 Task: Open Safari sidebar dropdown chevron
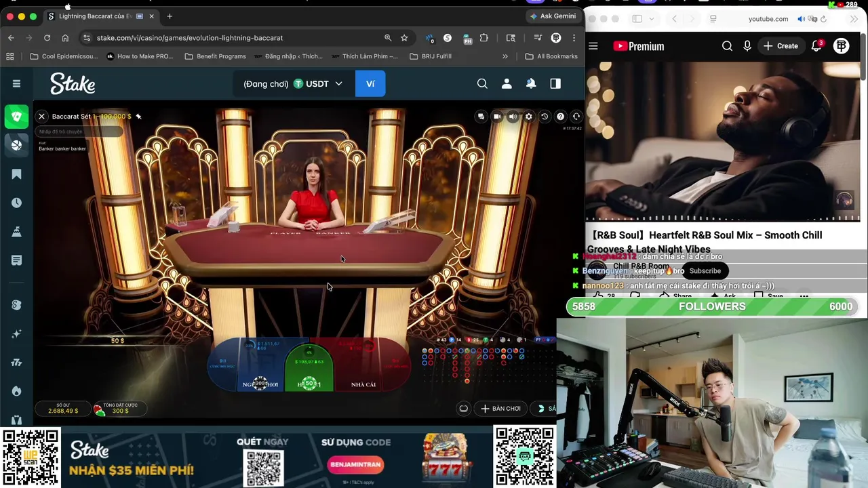click(652, 19)
